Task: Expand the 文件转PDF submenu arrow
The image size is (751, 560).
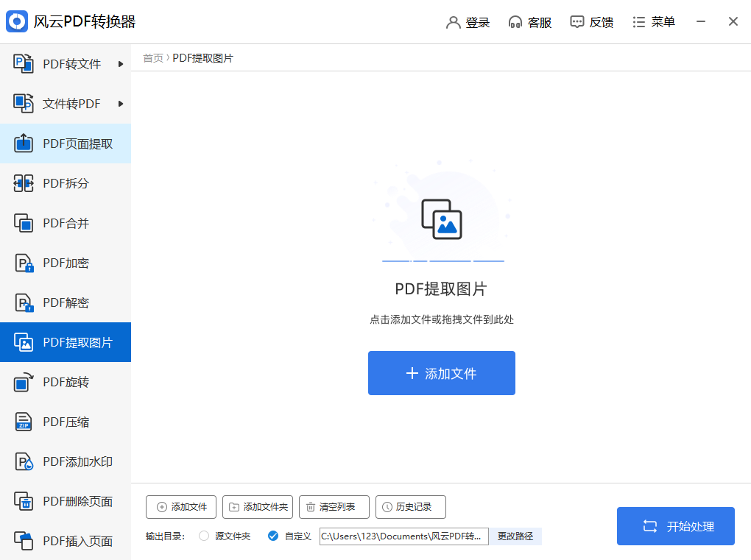Action: pos(121,103)
